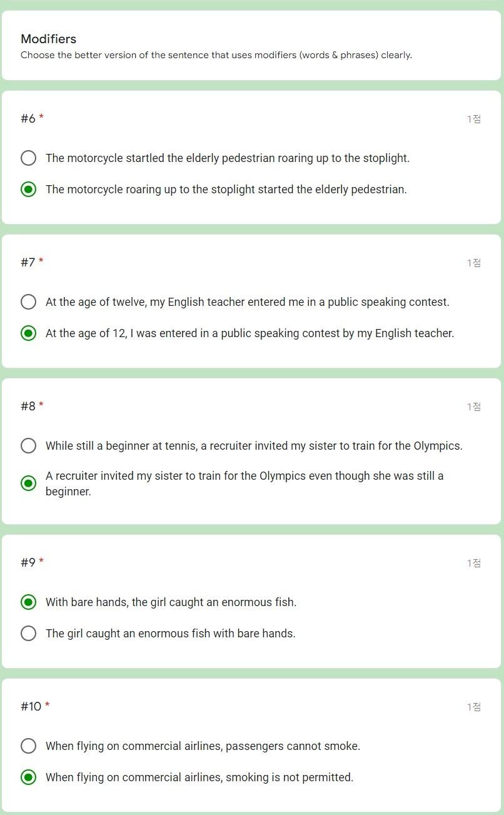504x815 pixels.
Task: Pick the second answer for question #7
Action: pyautogui.click(x=28, y=333)
